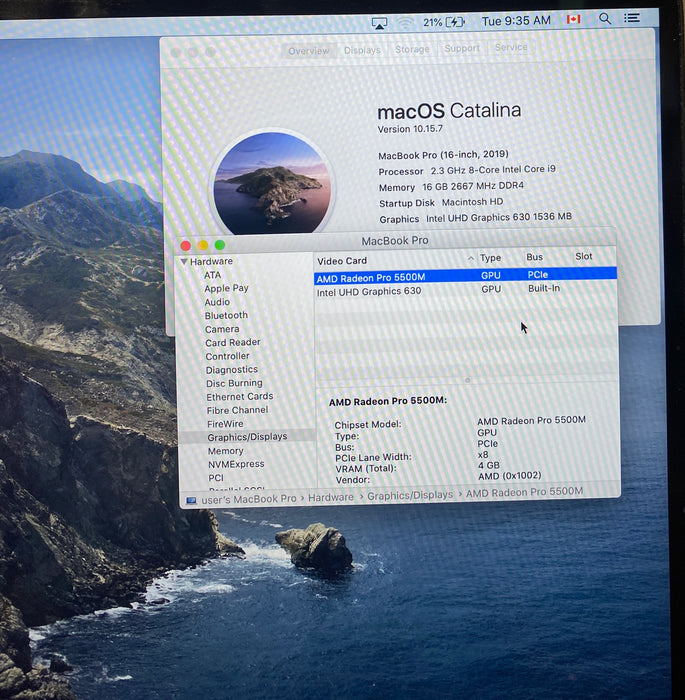The image size is (685, 700).
Task: Click Processor 2.3 GHz 8-Core text
Action: click(467, 170)
